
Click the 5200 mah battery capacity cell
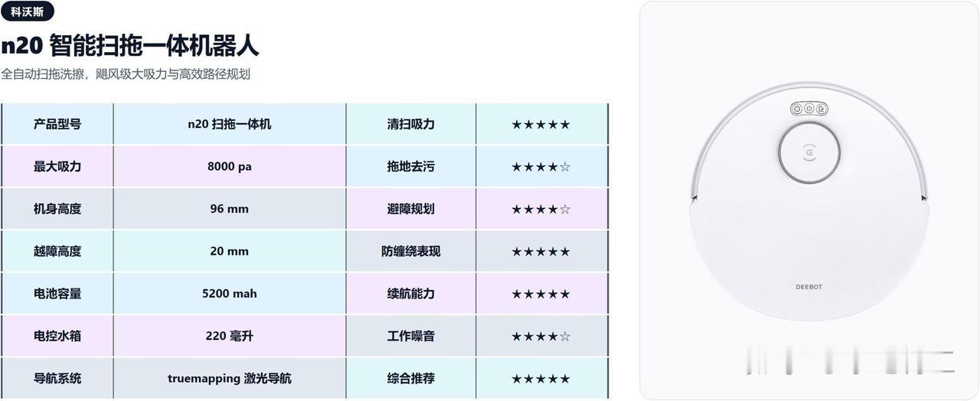[x=230, y=293]
